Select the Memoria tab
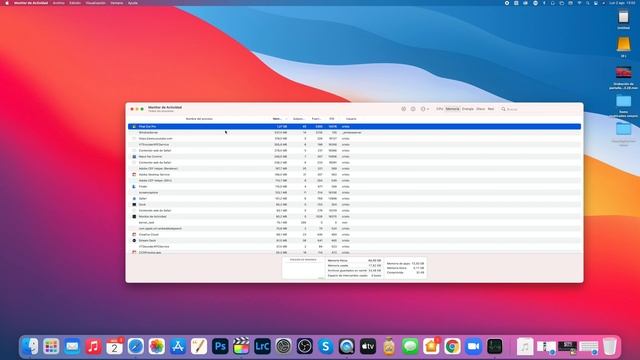The image size is (640, 360). pos(452,109)
